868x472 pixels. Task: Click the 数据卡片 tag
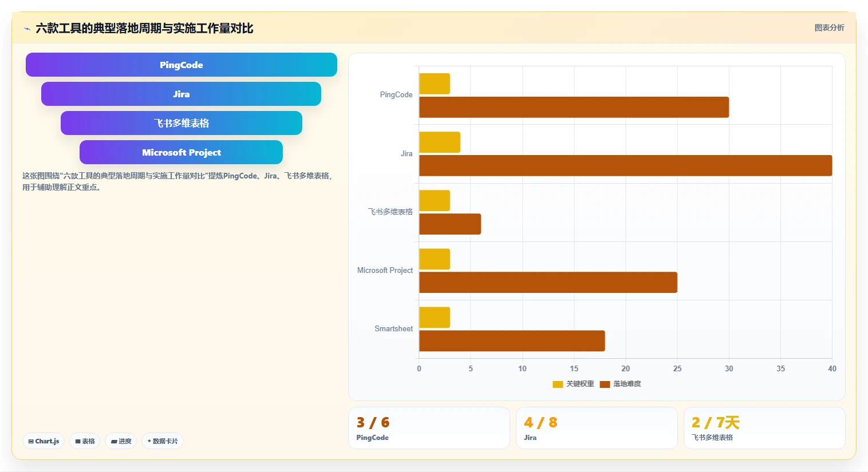point(163,441)
